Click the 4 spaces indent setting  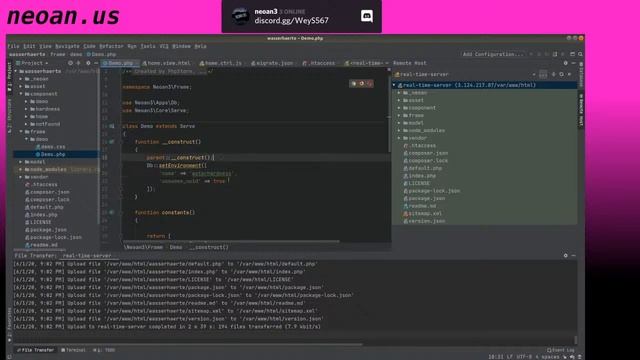(x=547, y=357)
